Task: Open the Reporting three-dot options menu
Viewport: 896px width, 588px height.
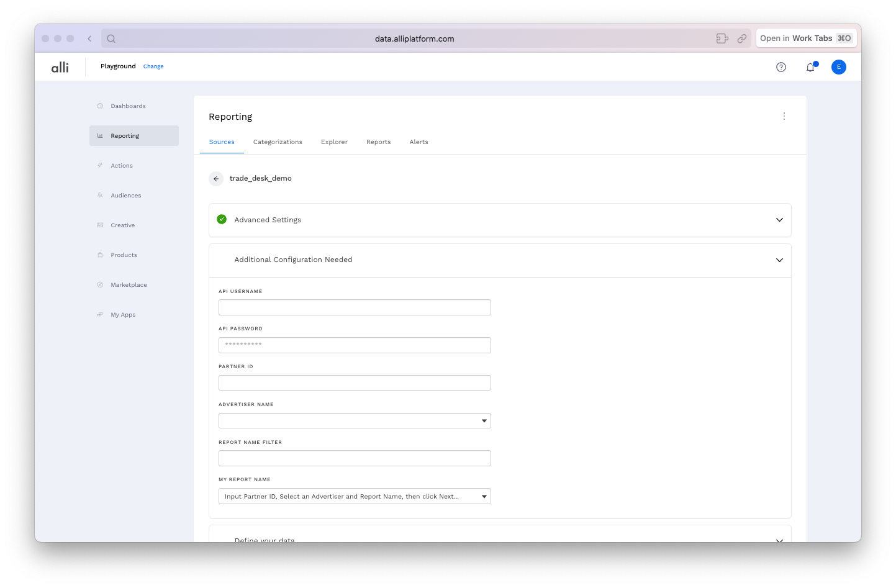Action: click(x=784, y=116)
